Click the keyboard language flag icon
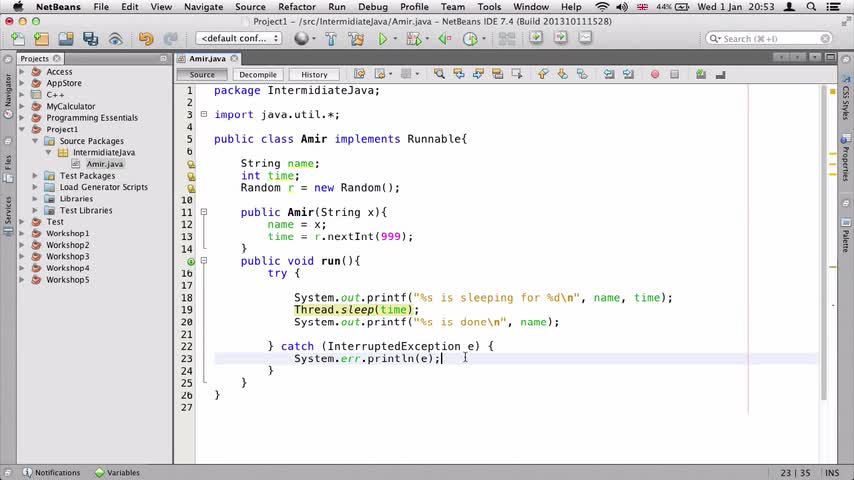 [642, 7]
